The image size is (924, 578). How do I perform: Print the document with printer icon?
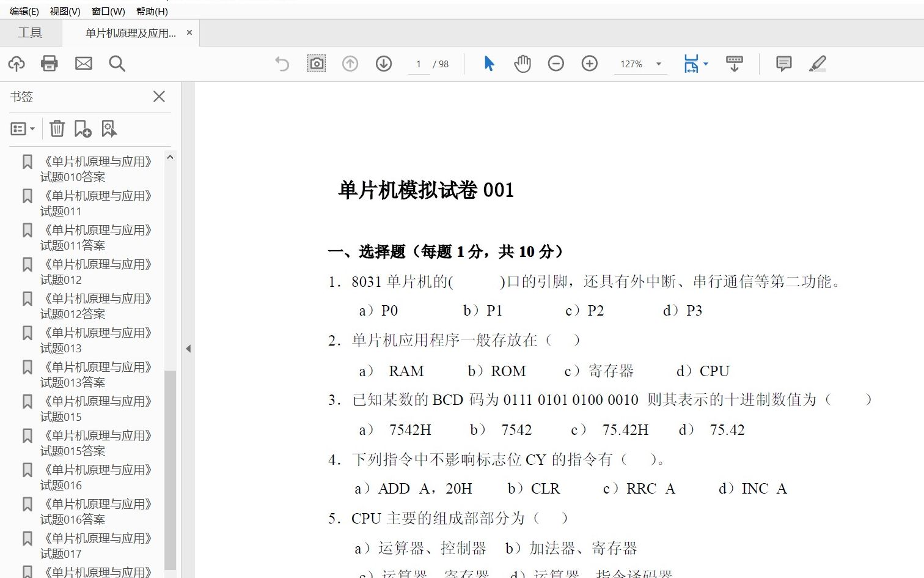[x=50, y=64]
